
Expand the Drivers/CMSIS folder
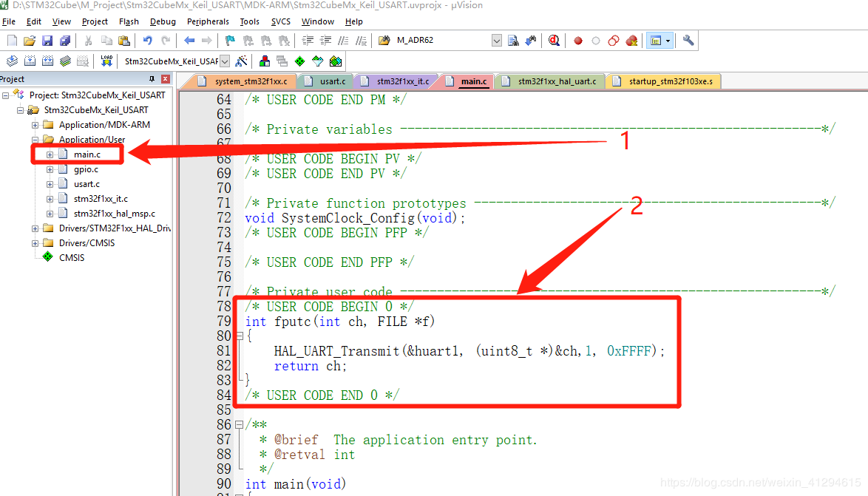35,243
